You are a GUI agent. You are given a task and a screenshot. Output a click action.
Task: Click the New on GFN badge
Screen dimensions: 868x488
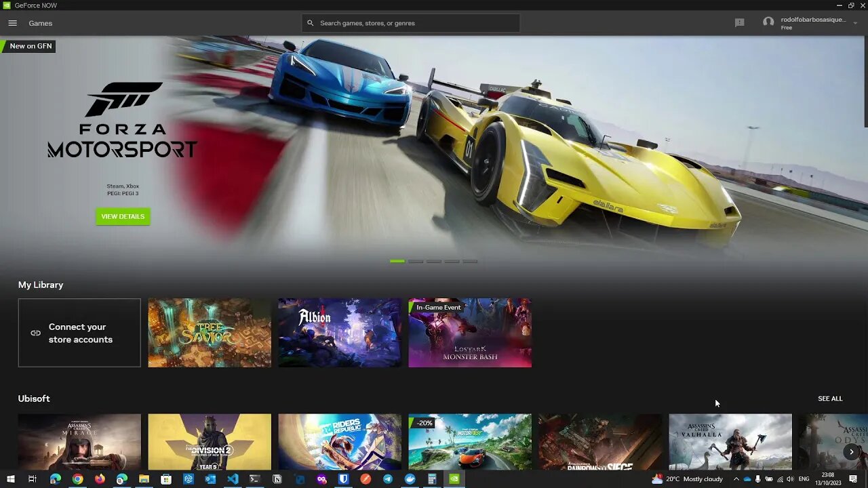[x=29, y=46]
